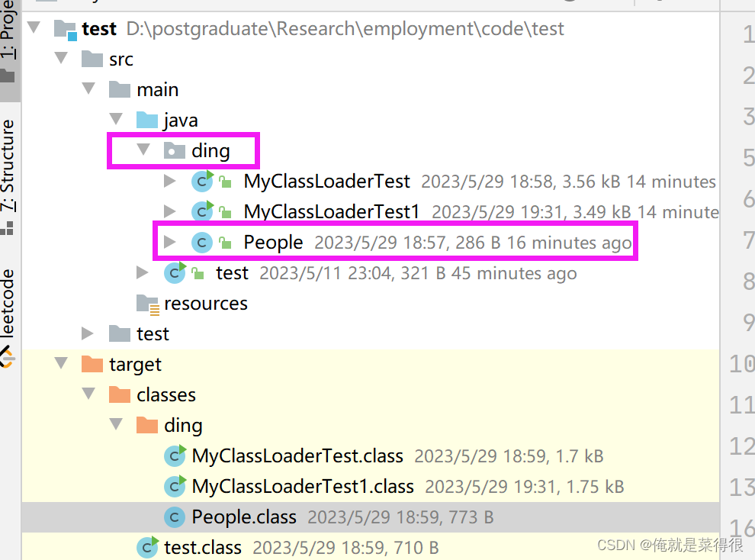
Task: Collapse the test project root node
Action: coord(34,27)
